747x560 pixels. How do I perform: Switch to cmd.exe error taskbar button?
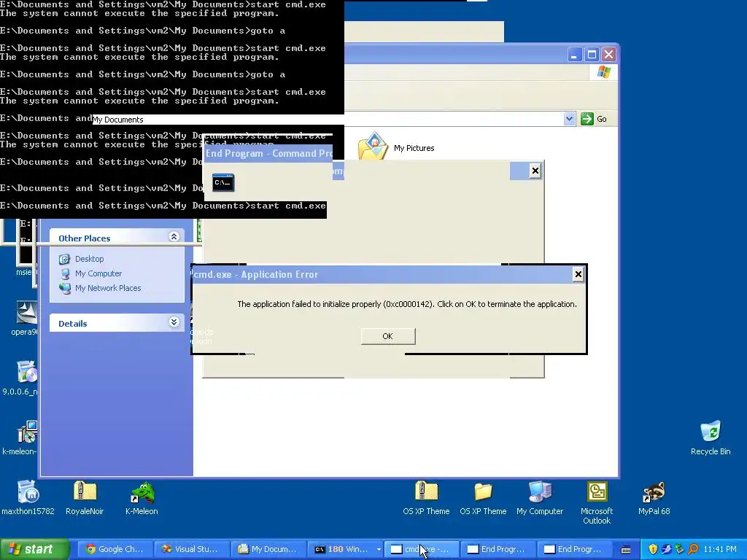point(422,549)
